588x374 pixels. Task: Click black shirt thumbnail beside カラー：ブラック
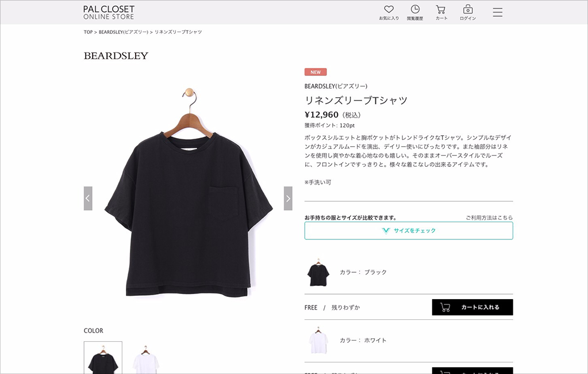click(318, 272)
